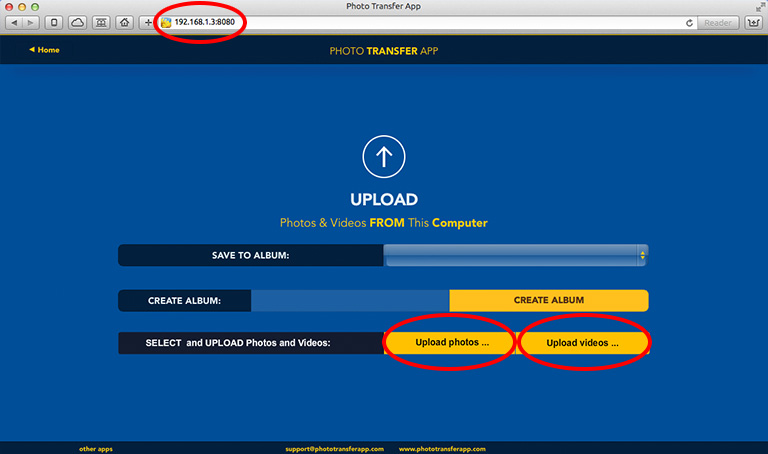Click the Home house icon in toolbar
The image size is (768, 454).
click(x=124, y=23)
